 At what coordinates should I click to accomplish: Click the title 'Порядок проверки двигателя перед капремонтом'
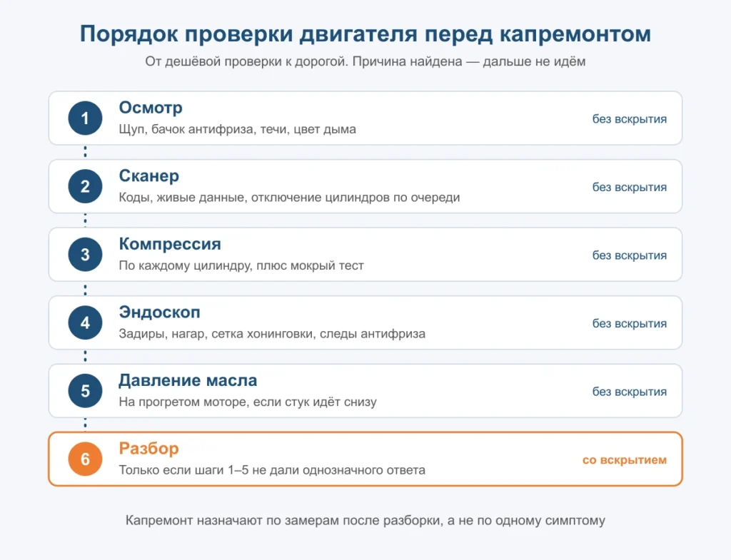(365, 34)
